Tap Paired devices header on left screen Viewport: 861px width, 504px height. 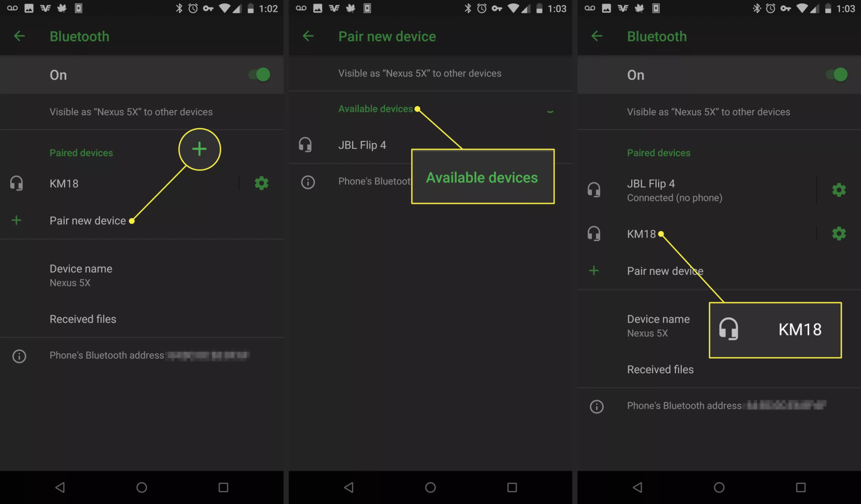coord(81,153)
